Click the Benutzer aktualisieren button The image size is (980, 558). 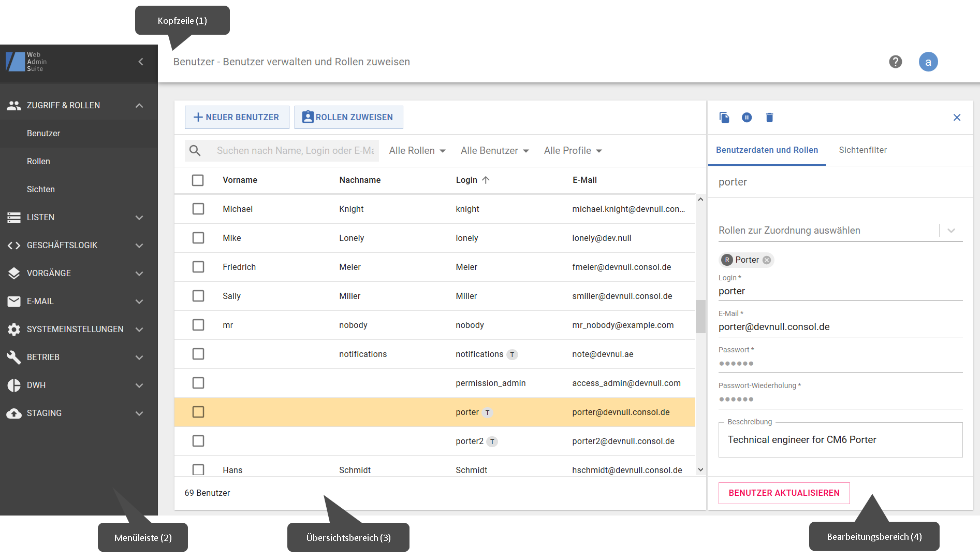point(784,493)
